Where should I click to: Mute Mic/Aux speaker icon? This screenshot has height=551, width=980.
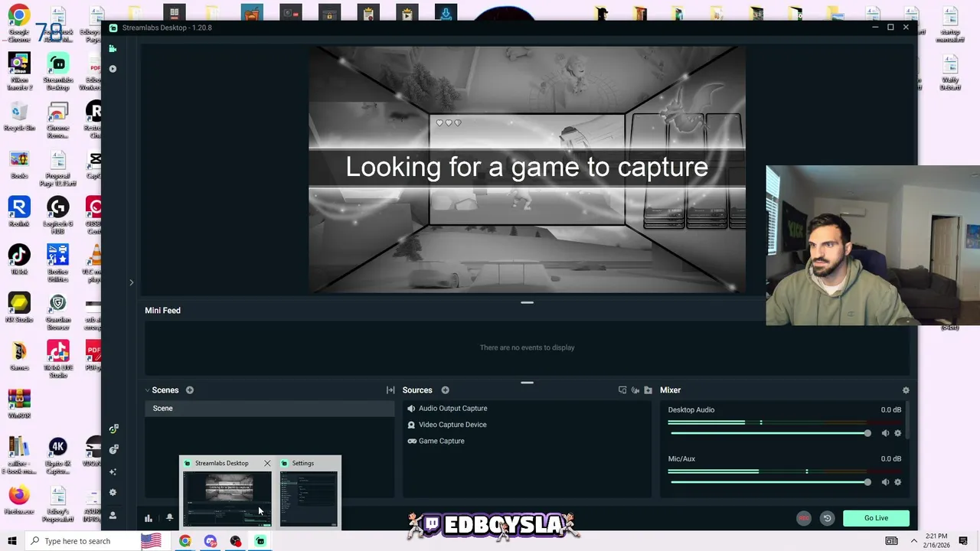click(885, 482)
